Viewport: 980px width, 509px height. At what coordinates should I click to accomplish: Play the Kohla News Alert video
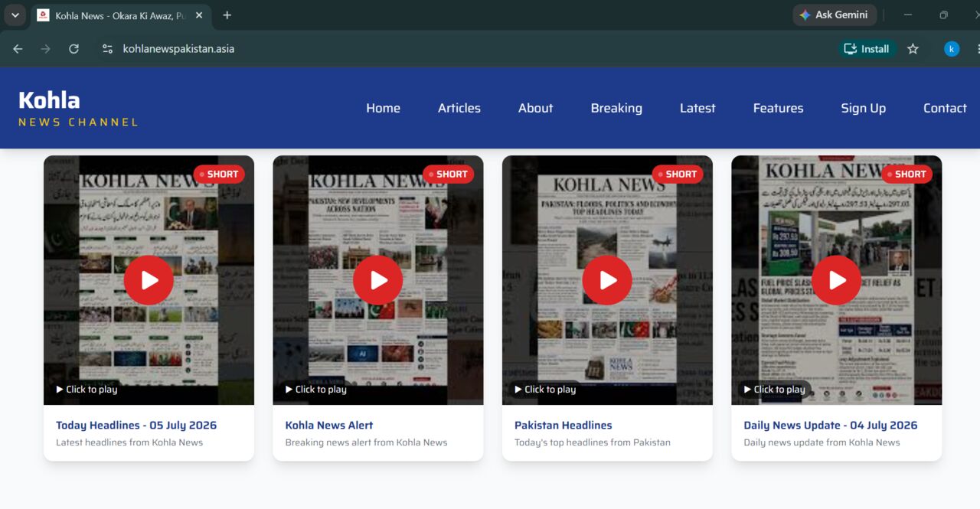(x=378, y=280)
